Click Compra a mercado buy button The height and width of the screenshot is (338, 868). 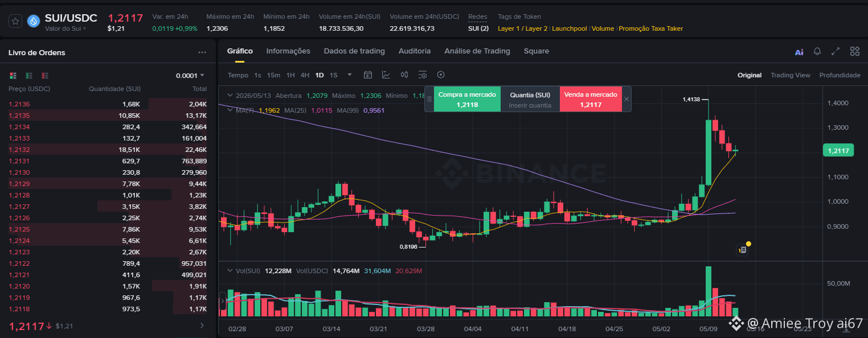pyautogui.click(x=467, y=99)
